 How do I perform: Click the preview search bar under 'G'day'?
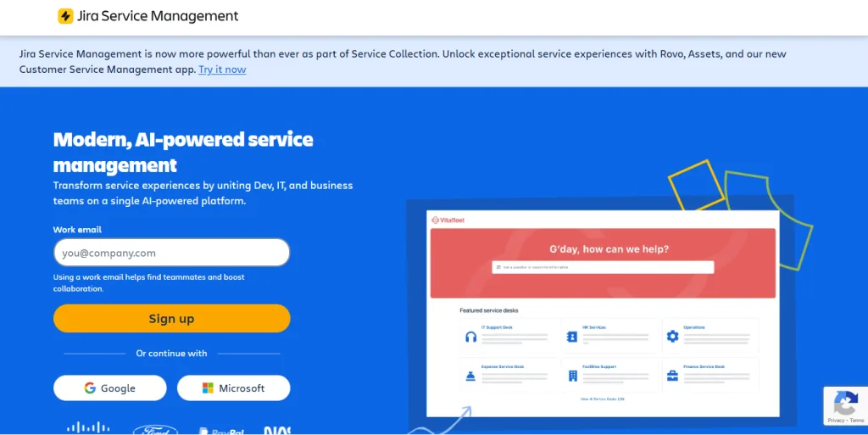603,267
